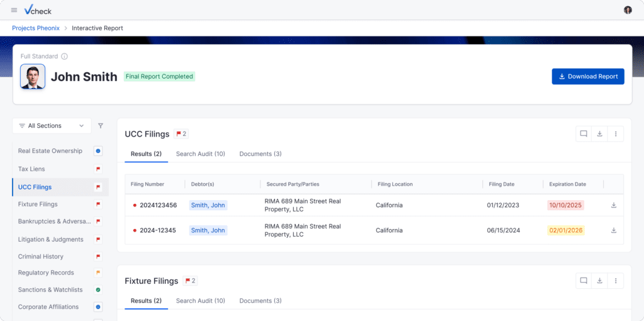The width and height of the screenshot is (644, 321).
Task: Download filing 2024-12345 row document
Action: 613,230
